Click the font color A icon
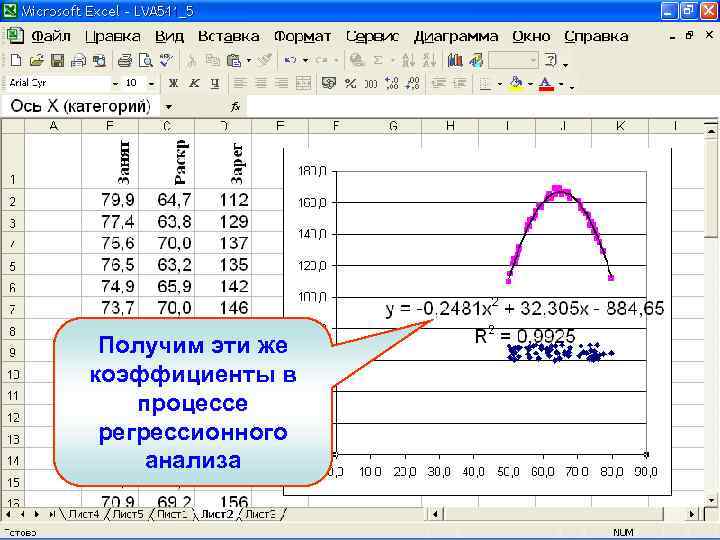The height and width of the screenshot is (540, 720). pos(546,84)
